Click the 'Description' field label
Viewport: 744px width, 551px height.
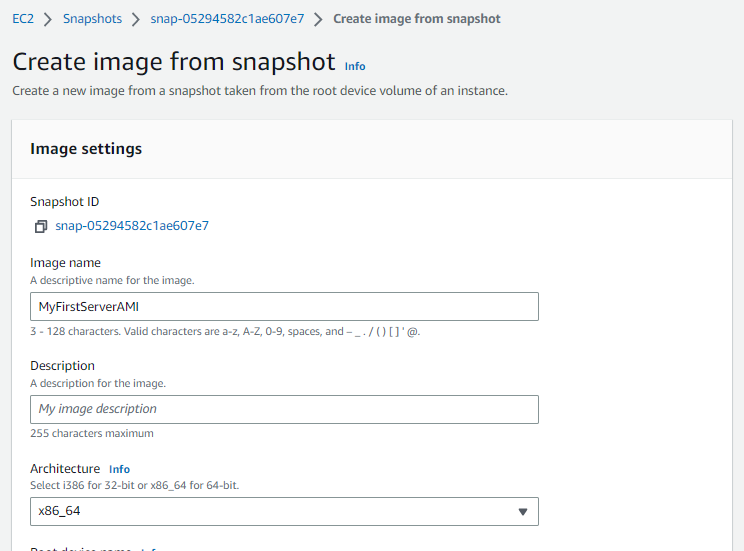(x=62, y=366)
